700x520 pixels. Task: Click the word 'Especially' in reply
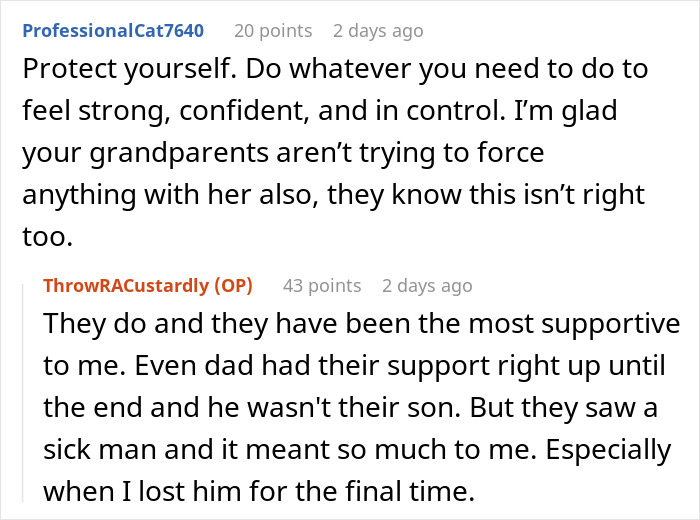(608, 450)
